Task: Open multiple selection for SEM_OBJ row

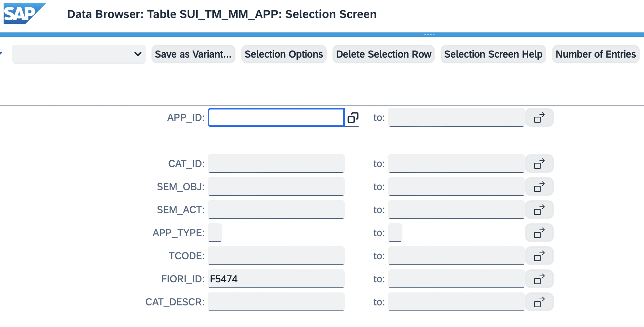Action: coord(539,187)
